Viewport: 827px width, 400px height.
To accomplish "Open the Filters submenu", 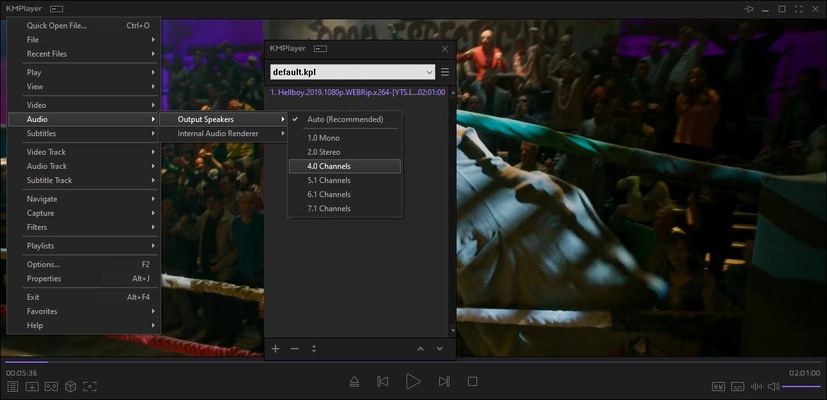I will (84, 227).
